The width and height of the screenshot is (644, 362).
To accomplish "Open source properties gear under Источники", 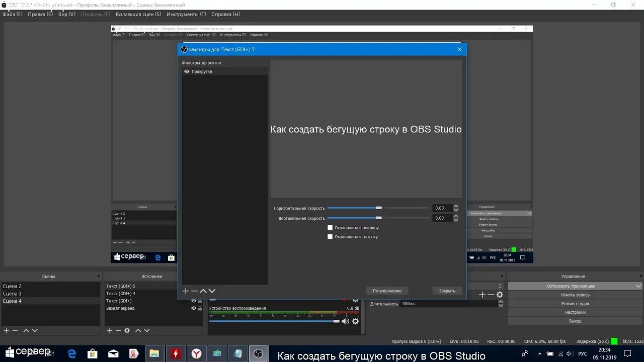I will click(127, 330).
